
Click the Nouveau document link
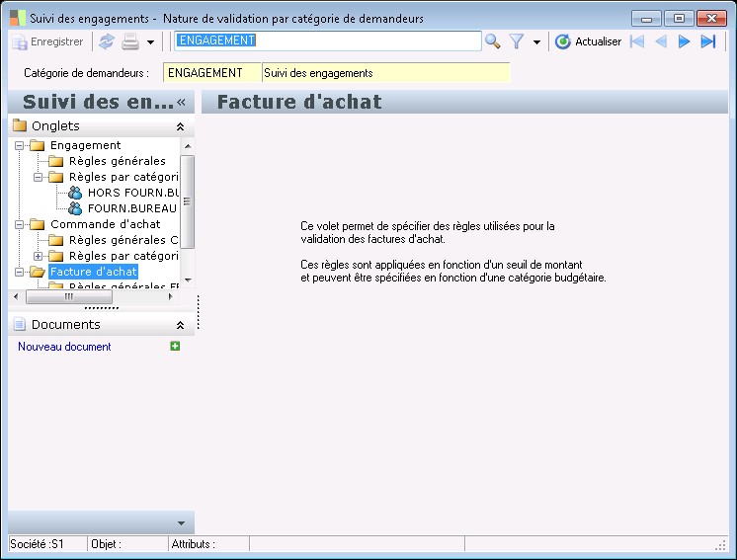pos(64,347)
